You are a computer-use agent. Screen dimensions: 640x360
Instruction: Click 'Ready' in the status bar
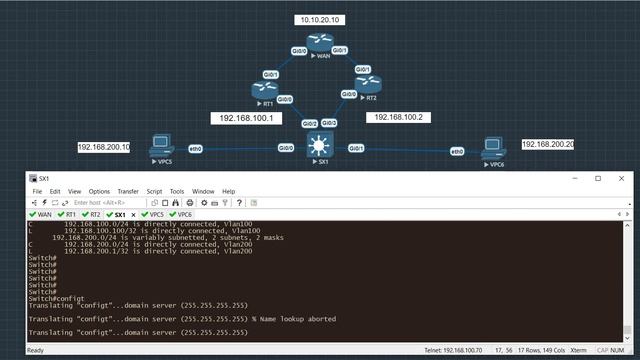(35, 350)
